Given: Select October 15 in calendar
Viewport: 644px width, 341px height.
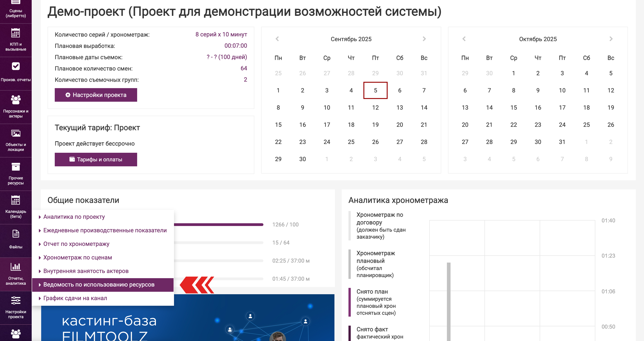Looking at the screenshot, I should pos(513,108).
